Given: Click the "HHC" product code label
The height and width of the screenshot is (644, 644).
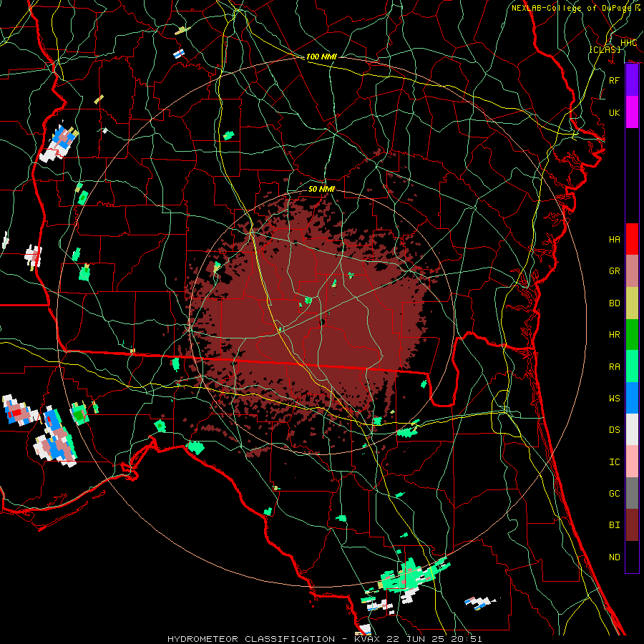Looking at the screenshot, I should pyautogui.click(x=628, y=43).
